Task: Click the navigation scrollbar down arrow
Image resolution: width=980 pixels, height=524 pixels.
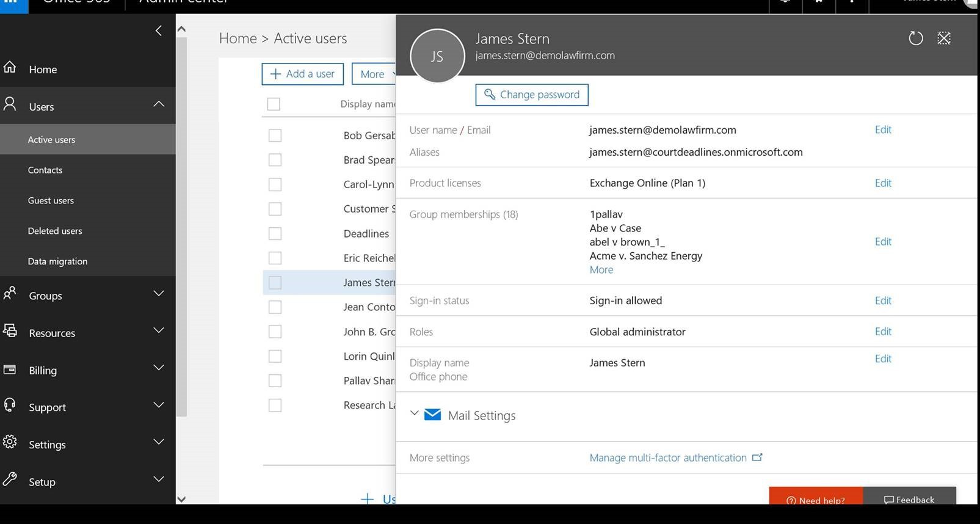Action: click(x=181, y=498)
